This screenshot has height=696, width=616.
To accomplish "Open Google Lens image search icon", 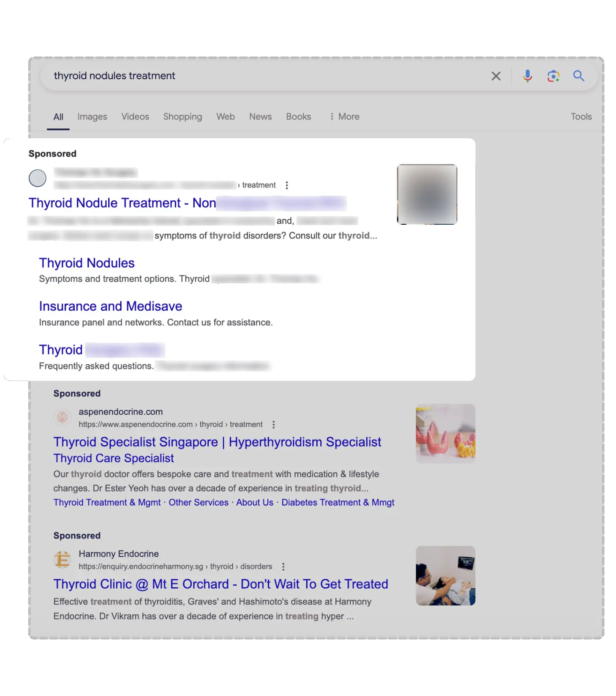I will (x=553, y=76).
